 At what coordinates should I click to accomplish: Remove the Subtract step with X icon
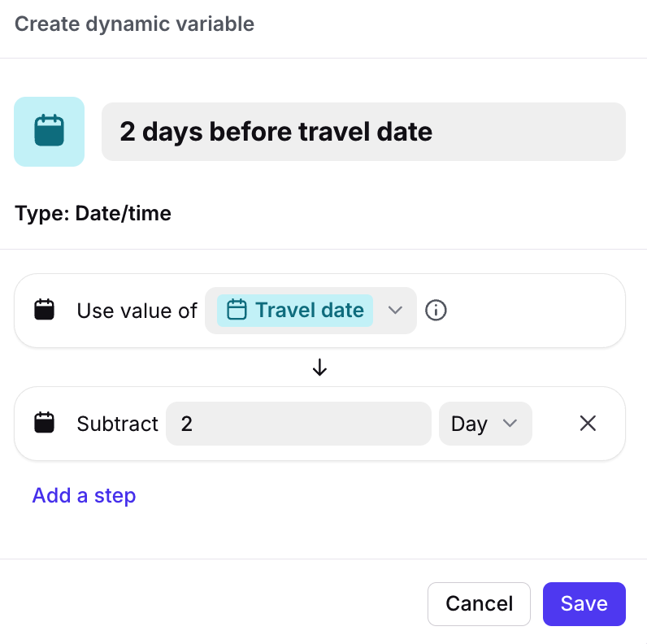588,423
